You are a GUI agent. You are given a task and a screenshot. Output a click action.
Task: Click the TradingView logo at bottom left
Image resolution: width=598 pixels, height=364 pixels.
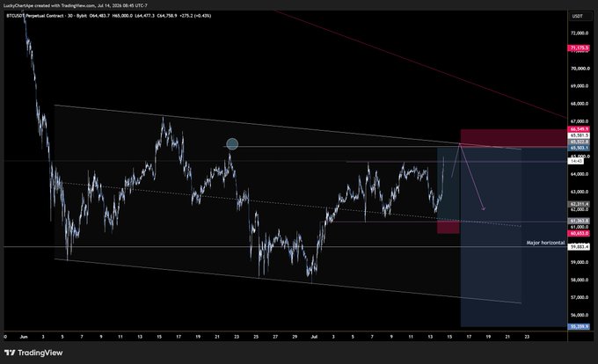coord(33,353)
